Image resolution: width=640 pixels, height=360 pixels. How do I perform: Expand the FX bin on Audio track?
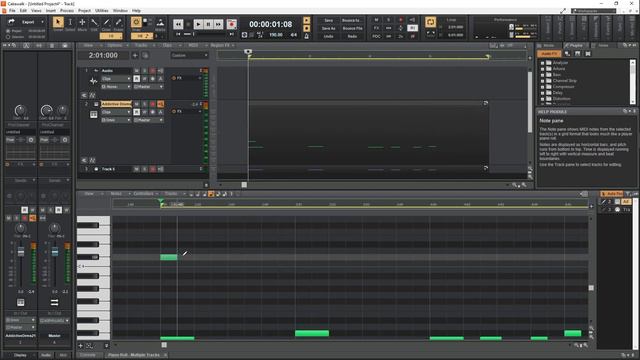point(200,78)
